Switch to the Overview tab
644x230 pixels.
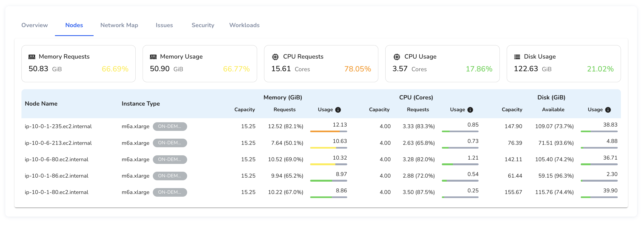[x=35, y=25]
